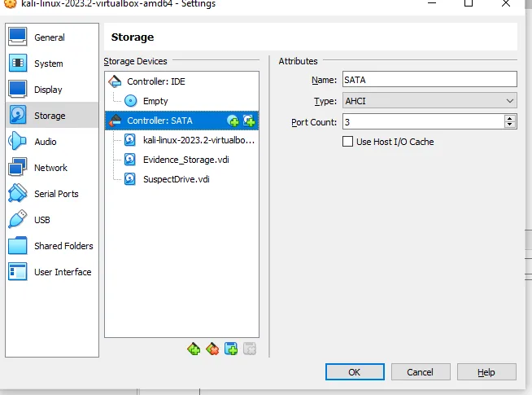Switch to the Network settings page
Viewport: 532px width, 395px height.
pos(50,168)
